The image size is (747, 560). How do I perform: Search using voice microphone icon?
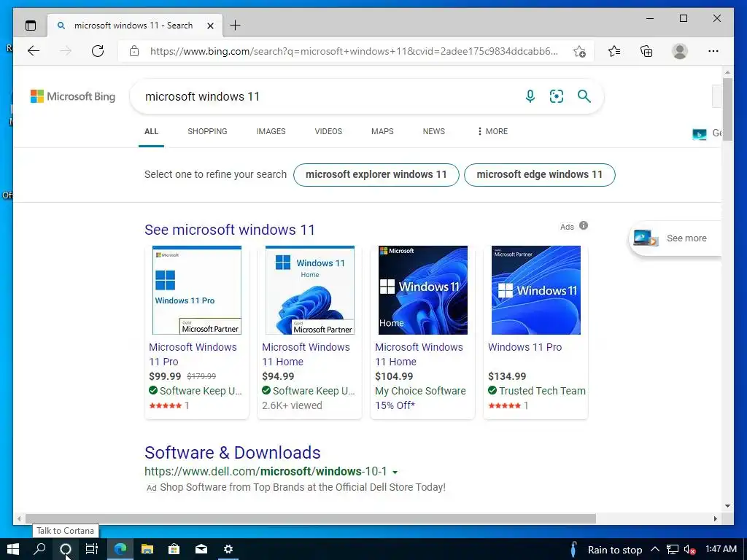tap(530, 97)
